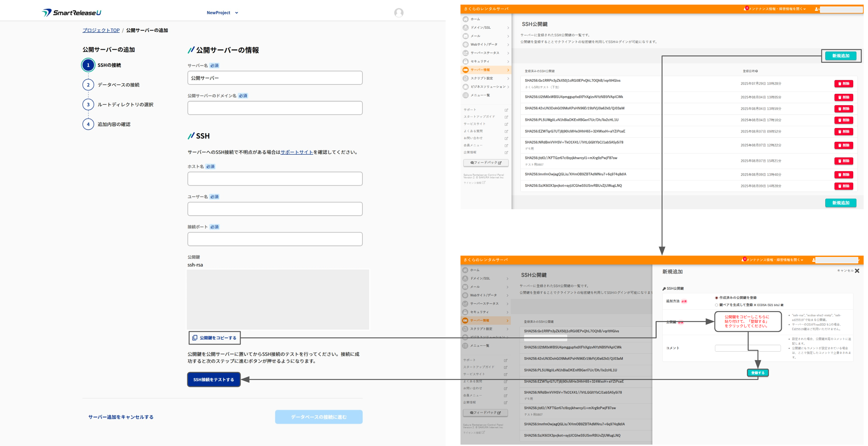Open the サポートサイト link
Viewport: 868px width, 446px height.
point(296,152)
